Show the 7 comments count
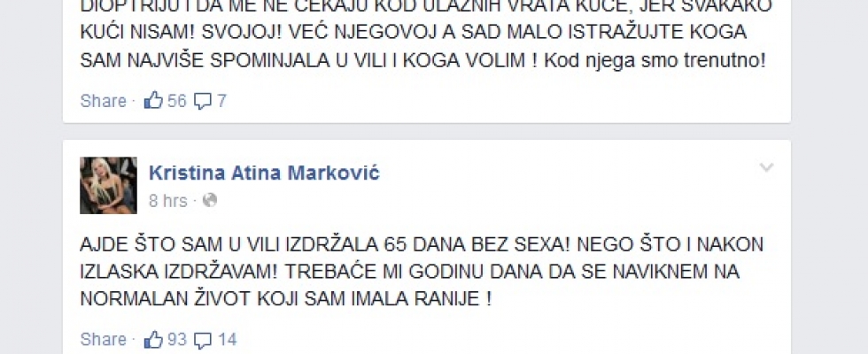The image size is (868, 354). 221,101
